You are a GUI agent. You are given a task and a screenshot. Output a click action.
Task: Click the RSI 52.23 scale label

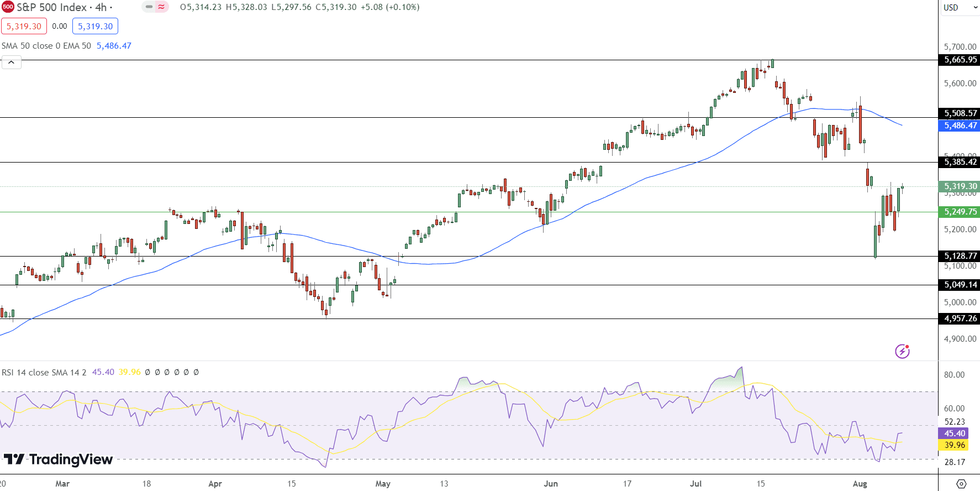[x=955, y=422]
